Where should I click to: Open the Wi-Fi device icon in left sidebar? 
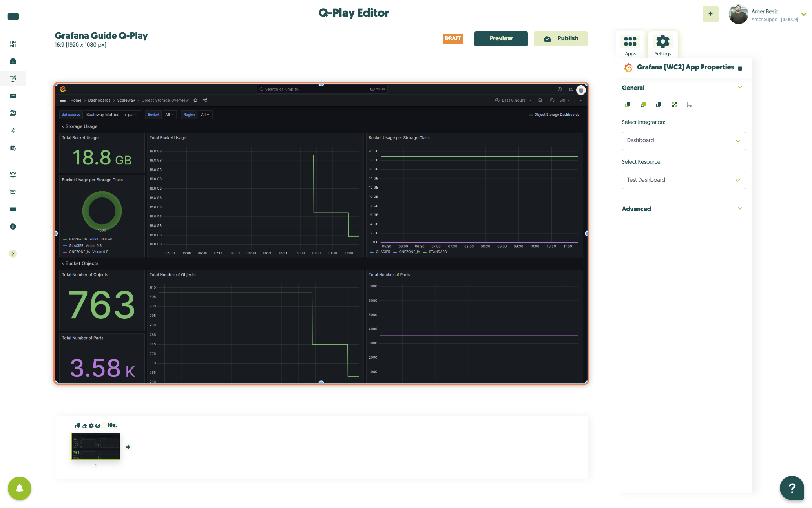13,96
